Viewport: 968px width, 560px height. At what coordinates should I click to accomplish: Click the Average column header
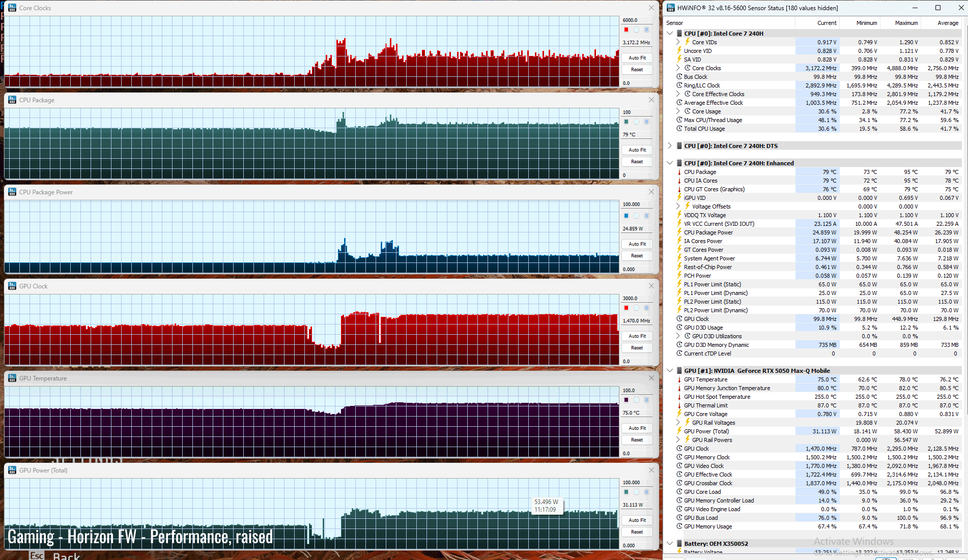click(x=942, y=23)
